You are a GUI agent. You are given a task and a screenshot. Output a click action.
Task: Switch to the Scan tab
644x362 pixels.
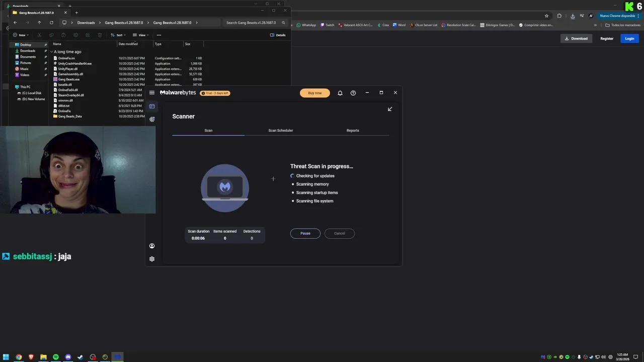[208, 130]
